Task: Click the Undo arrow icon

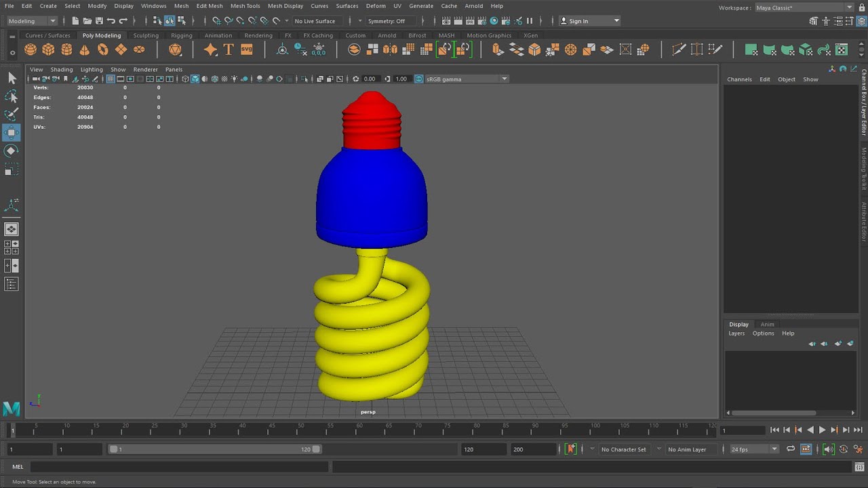Action: [111, 21]
